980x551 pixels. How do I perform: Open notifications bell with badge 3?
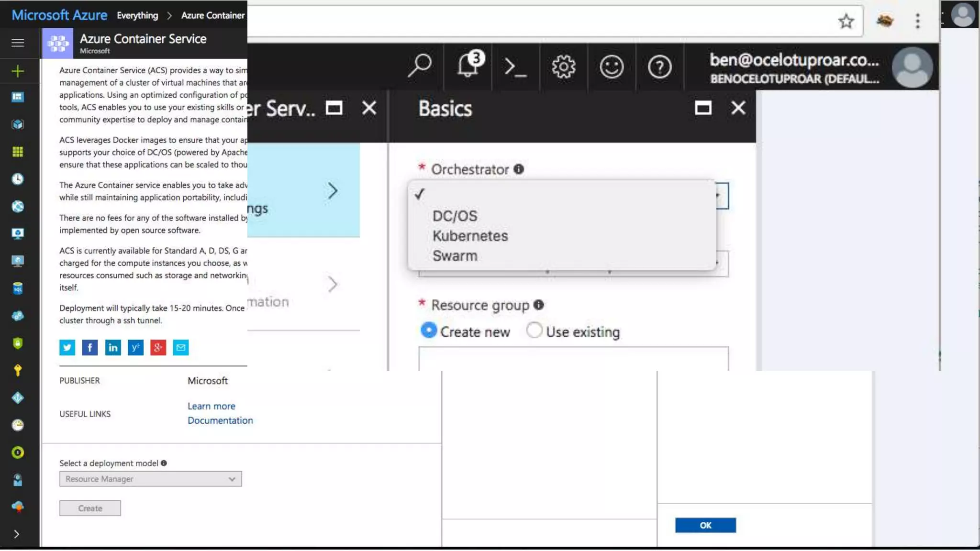[468, 66]
